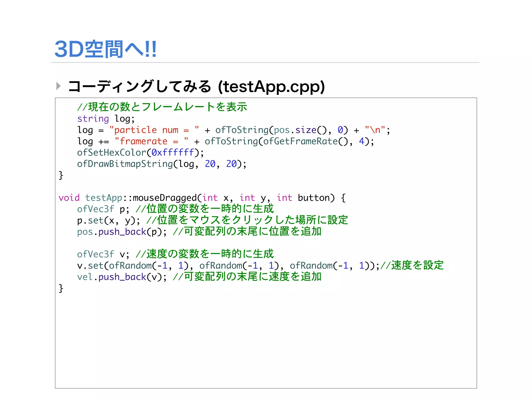This screenshot has width=532, height=399.
Task: Click the string "framerate = "
Action: [x=152, y=141]
